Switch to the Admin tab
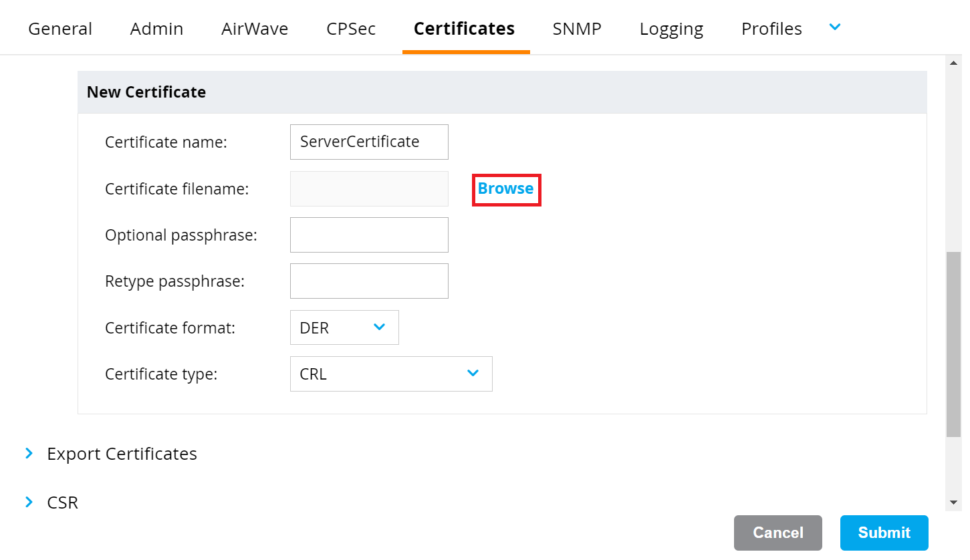The image size is (970, 560). click(x=156, y=29)
